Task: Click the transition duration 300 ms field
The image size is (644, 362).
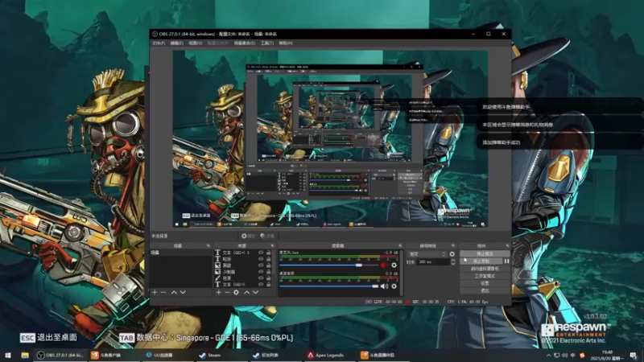Action: coord(432,262)
